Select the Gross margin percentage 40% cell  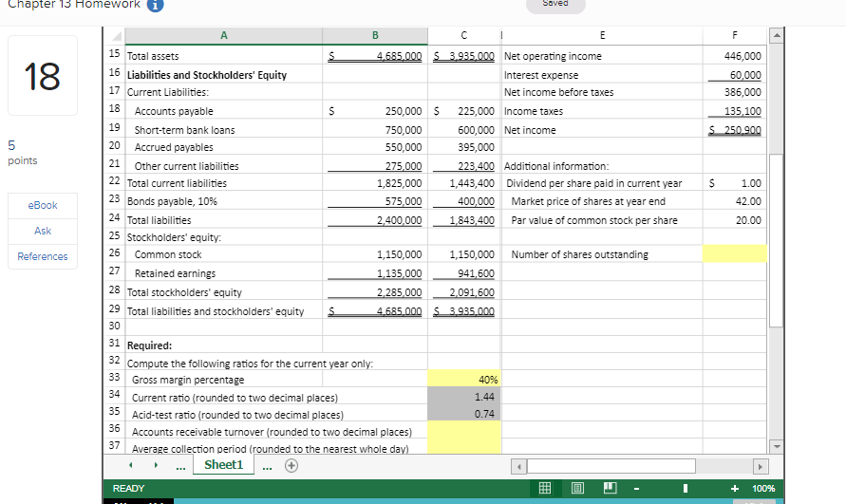coord(464,379)
